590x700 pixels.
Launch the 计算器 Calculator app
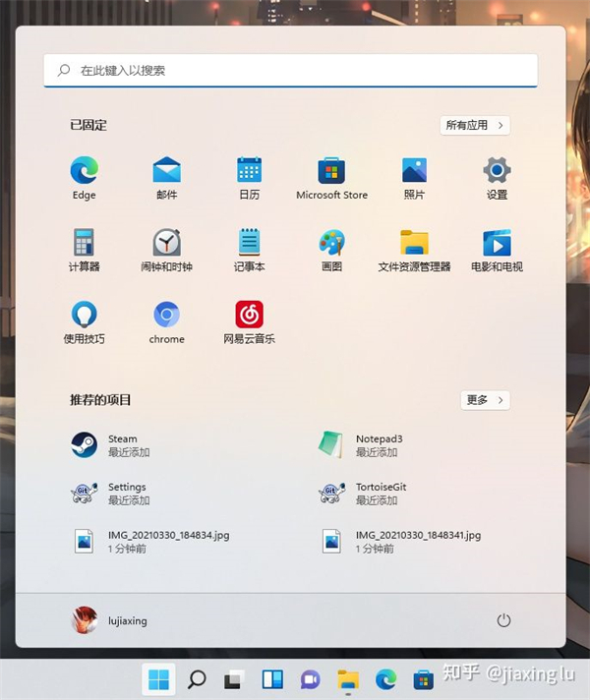[84, 250]
